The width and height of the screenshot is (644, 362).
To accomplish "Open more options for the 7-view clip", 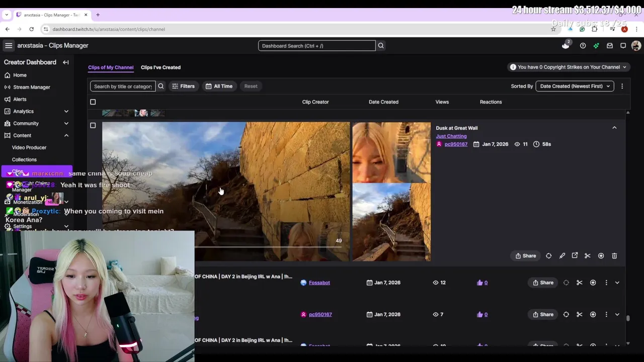I will [x=606, y=314].
